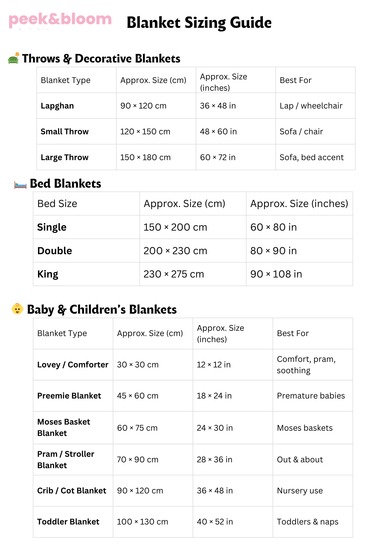Click the Preemie Blanket cell
The image size is (392, 555).
click(69, 396)
